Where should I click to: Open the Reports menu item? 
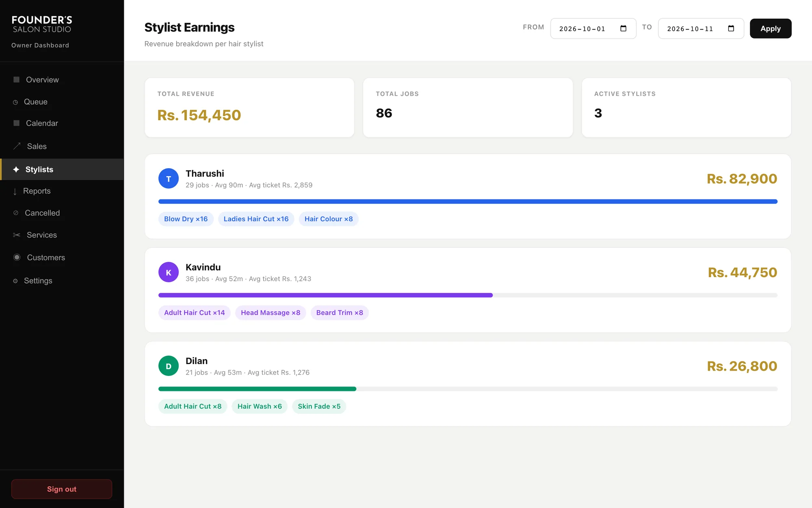pyautogui.click(x=62, y=191)
